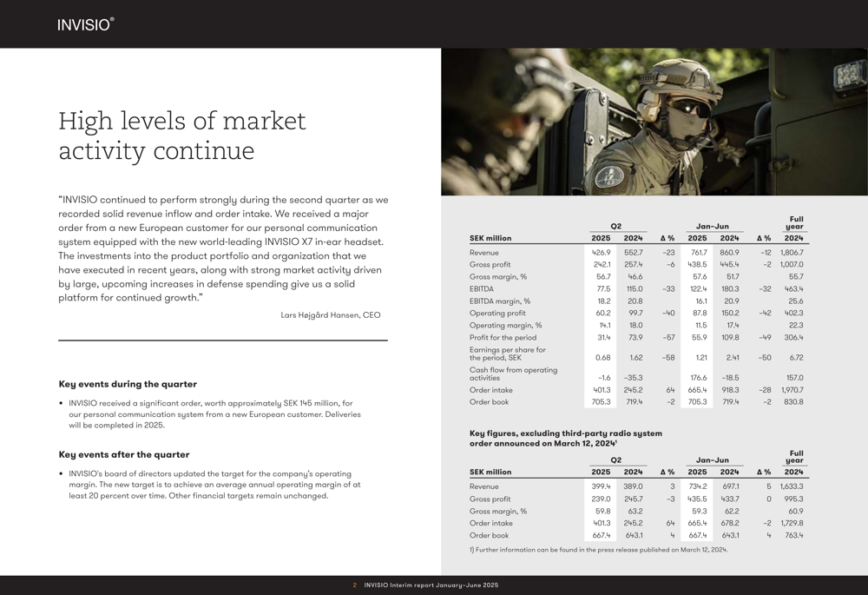Click the Full year Order intake value 1,970.7
This screenshot has width=868, height=595.
point(792,389)
